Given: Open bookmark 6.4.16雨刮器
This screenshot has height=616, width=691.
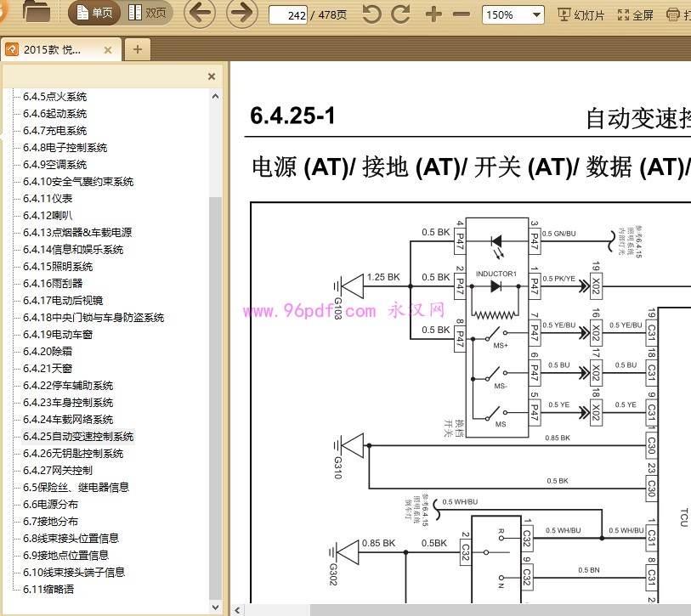Looking at the screenshot, I should (x=53, y=284).
